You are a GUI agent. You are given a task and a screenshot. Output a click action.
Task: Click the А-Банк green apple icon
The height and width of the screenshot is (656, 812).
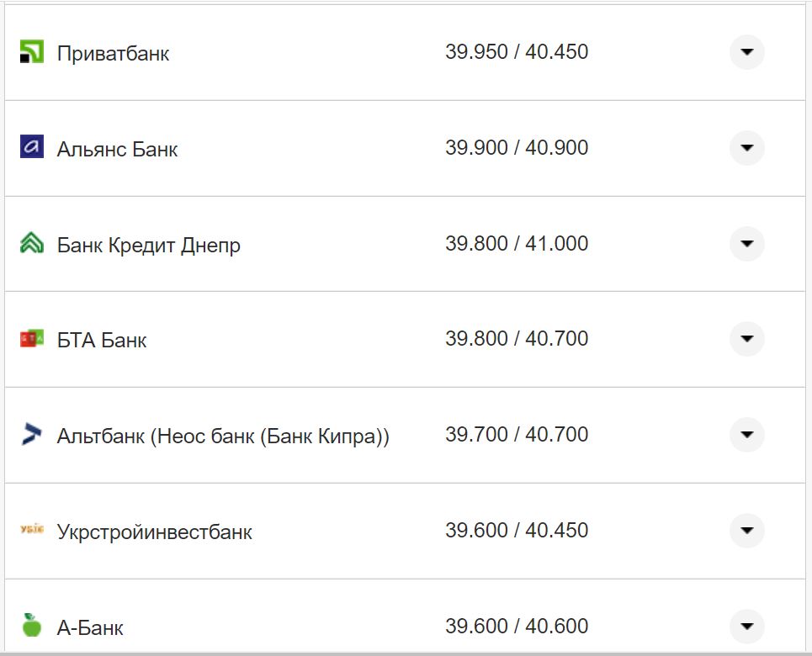[x=31, y=625]
